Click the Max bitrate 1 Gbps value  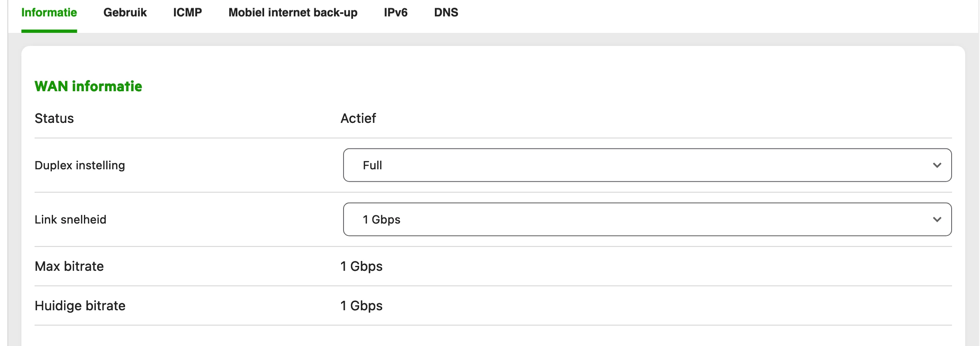pyautogui.click(x=361, y=266)
